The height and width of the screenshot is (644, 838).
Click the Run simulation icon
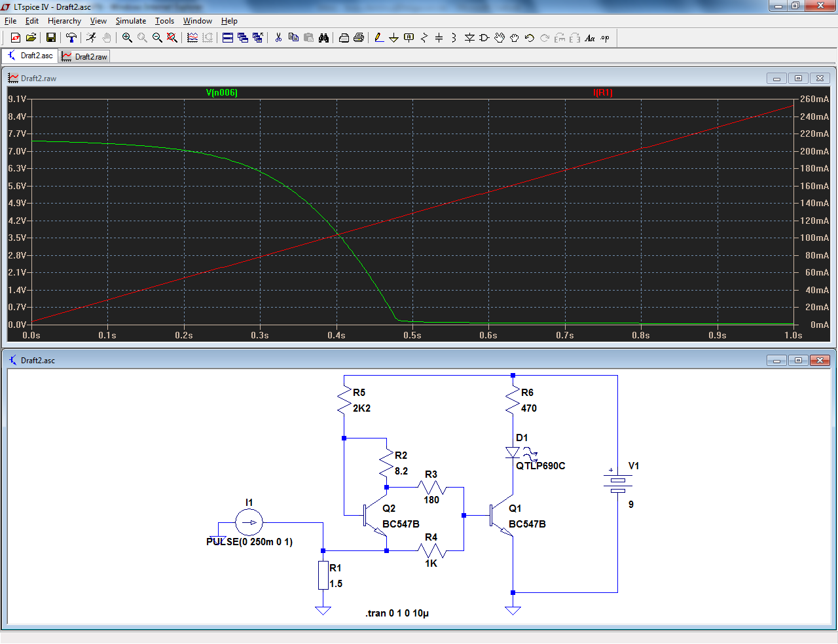tap(91, 38)
